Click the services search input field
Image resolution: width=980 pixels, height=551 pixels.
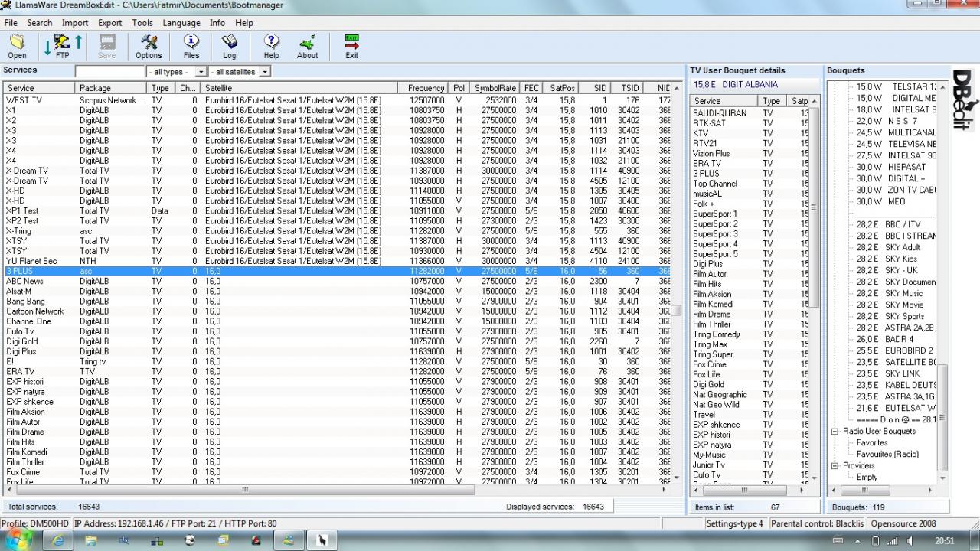(x=109, y=72)
